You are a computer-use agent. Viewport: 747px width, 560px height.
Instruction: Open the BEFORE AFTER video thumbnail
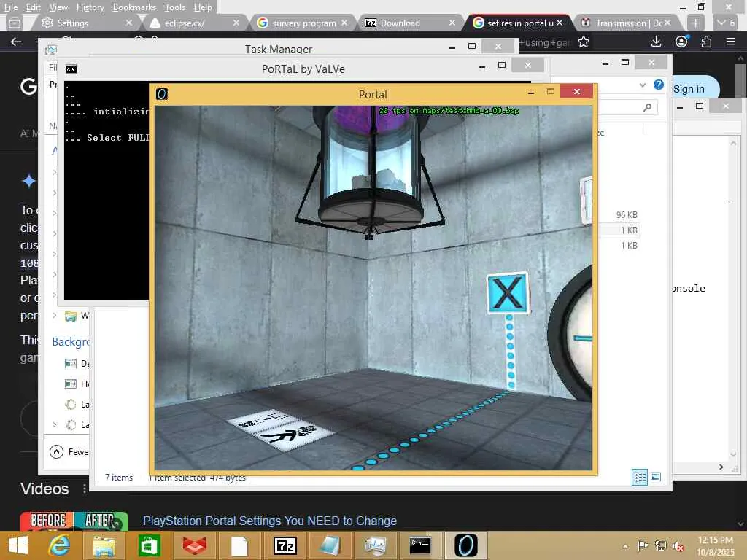74,521
